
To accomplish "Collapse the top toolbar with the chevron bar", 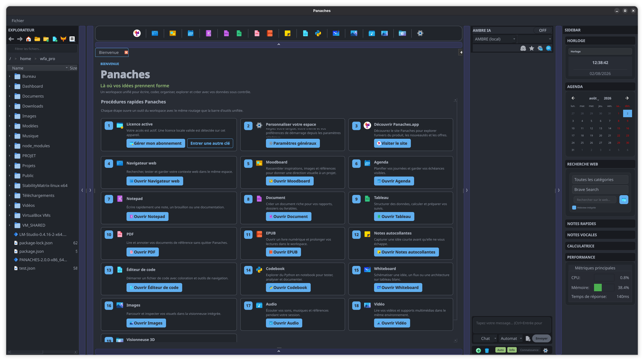I will pyautogui.click(x=278, y=44).
